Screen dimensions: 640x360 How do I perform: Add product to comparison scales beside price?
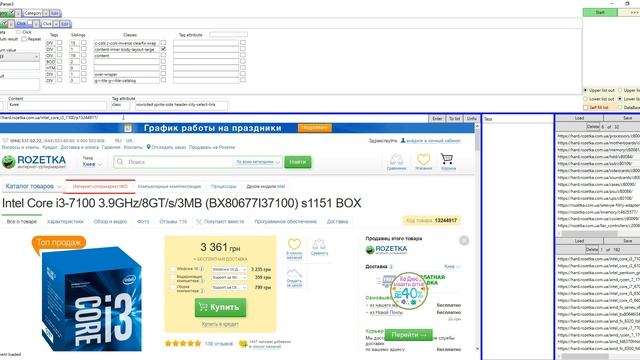pyautogui.click(x=319, y=244)
